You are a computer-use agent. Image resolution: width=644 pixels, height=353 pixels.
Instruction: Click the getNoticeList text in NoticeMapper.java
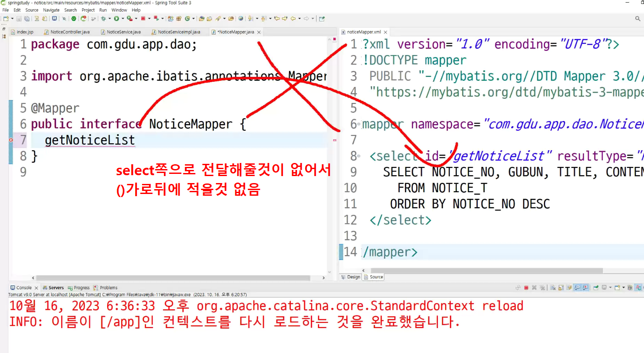pos(90,140)
